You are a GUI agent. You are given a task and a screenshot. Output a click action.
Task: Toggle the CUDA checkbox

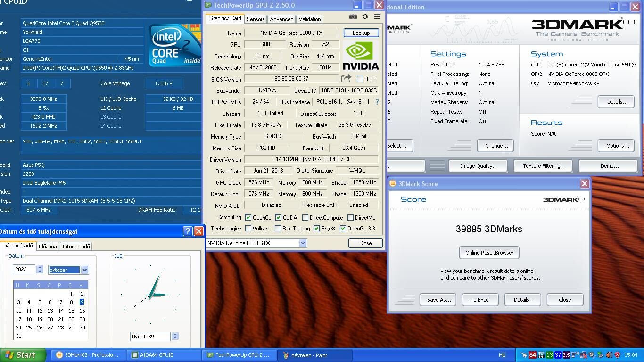click(278, 217)
